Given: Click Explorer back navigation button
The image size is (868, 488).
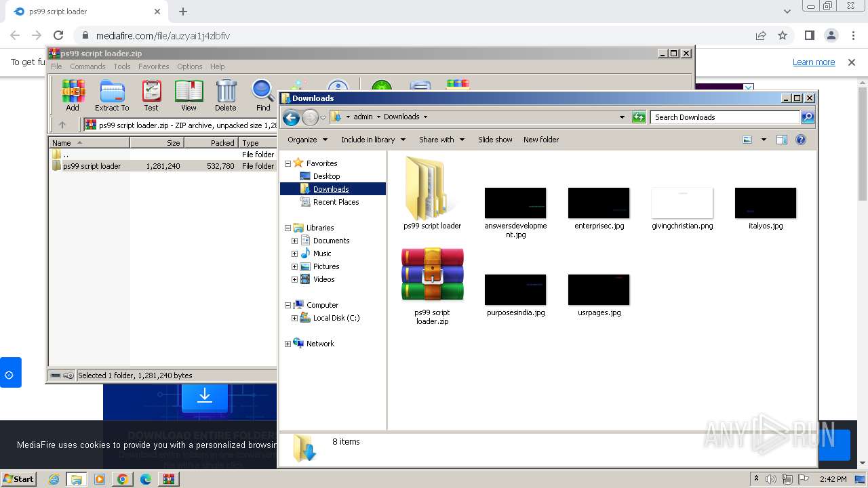Looking at the screenshot, I should point(292,117).
